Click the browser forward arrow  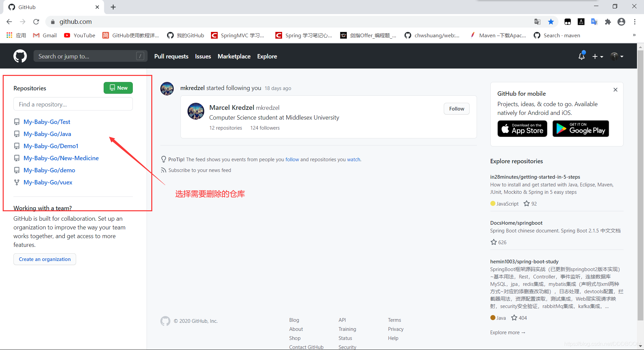click(22, 21)
